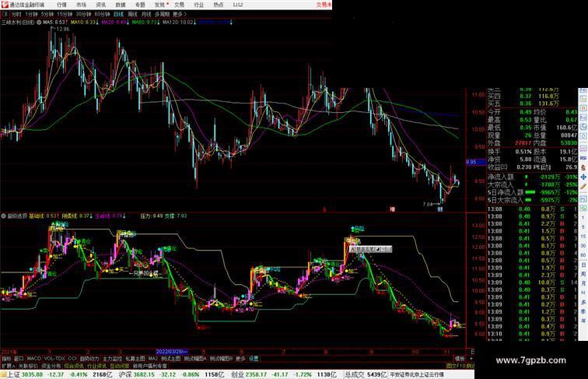Screen dimensions: 588x379
Task: Select the 15 minute sidebar shortcut
Action: point(583,237)
